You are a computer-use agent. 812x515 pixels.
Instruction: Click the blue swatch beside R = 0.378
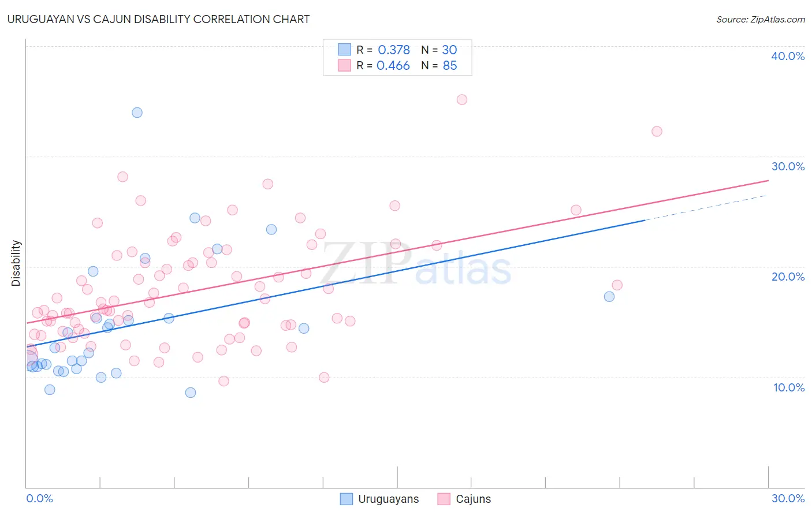345,50
